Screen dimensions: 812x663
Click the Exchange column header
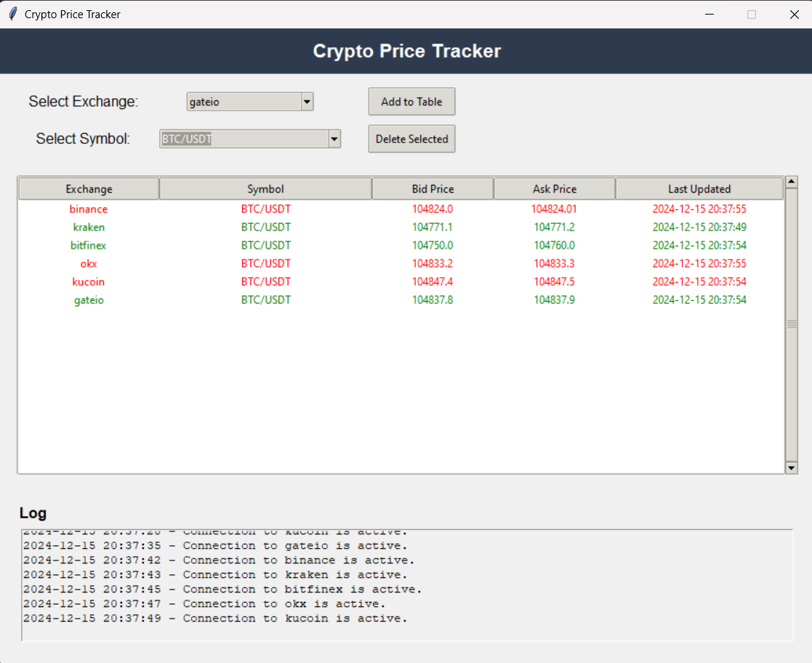88,188
